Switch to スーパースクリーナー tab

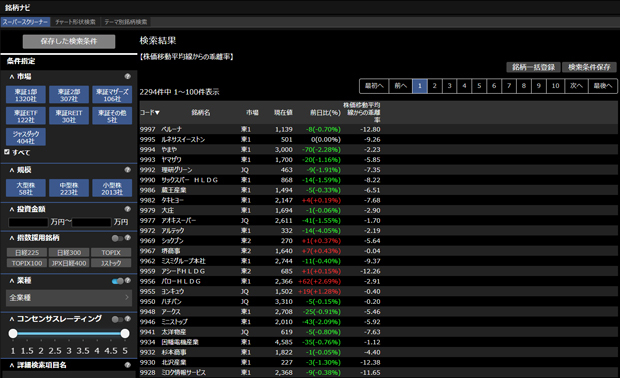pos(25,22)
